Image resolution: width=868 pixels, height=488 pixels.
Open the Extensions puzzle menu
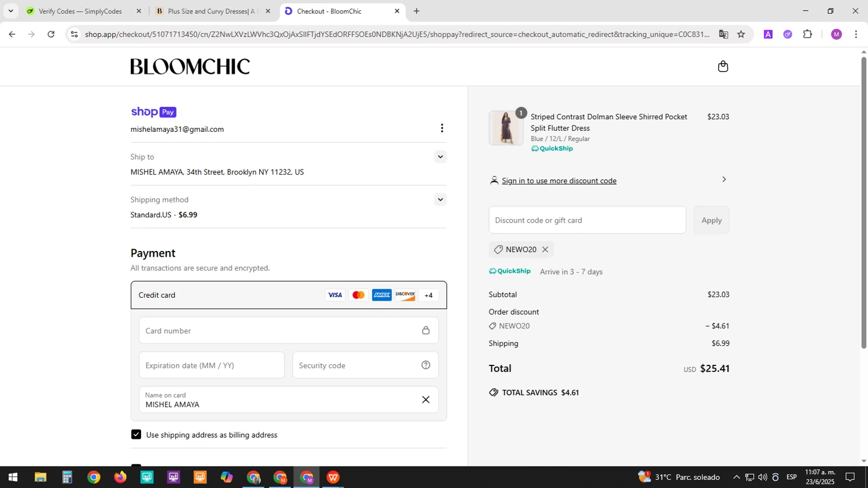[808, 34]
